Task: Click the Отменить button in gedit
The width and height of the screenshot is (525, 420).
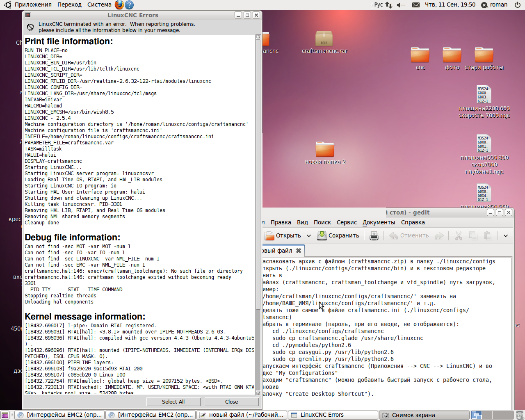Action: 409,236
